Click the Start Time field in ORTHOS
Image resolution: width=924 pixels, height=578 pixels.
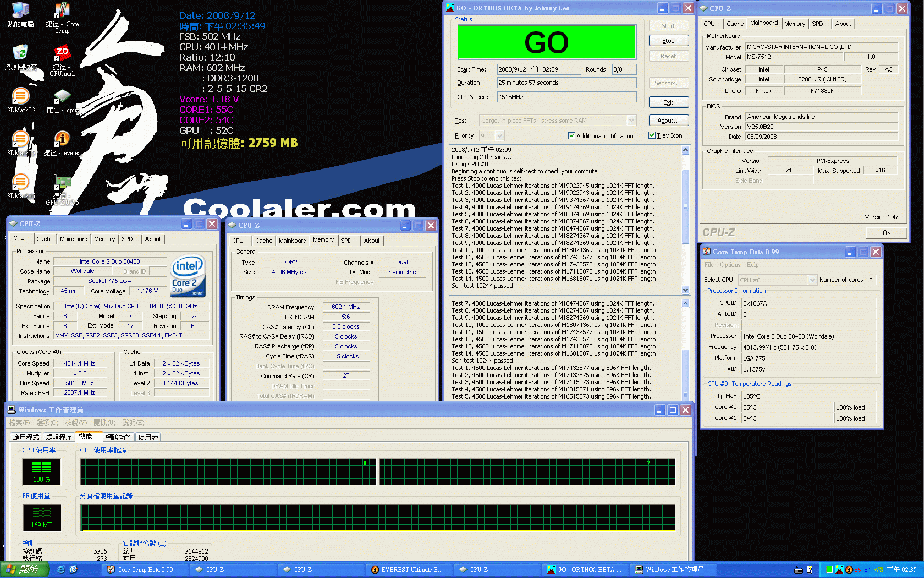[539, 69]
